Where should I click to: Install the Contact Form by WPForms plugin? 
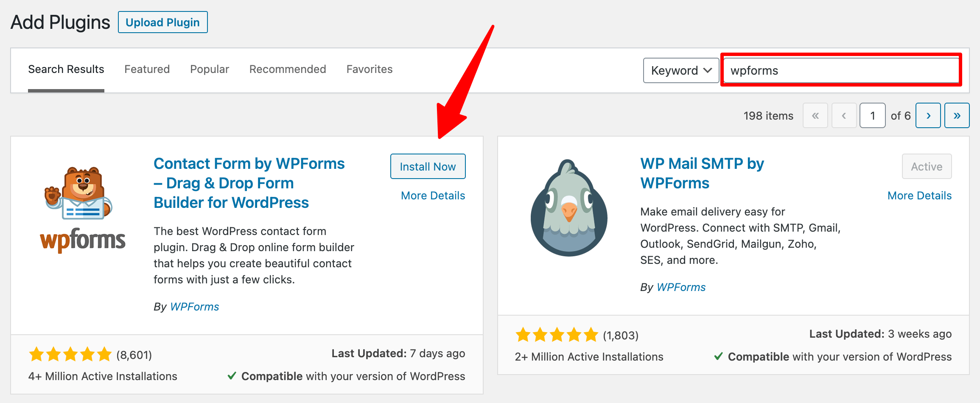(x=428, y=166)
